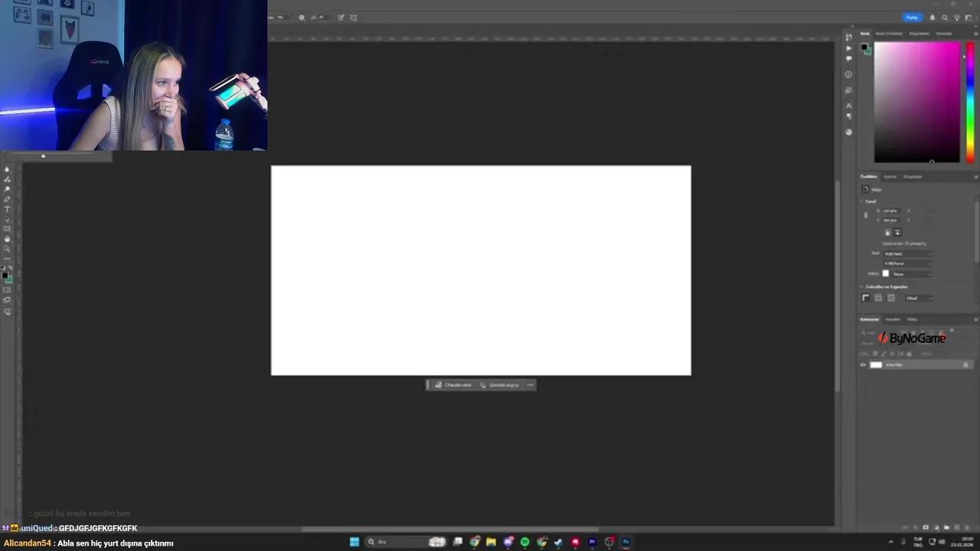Open the Color panel flyout menu
This screenshot has height=551, width=980.
[x=976, y=34]
